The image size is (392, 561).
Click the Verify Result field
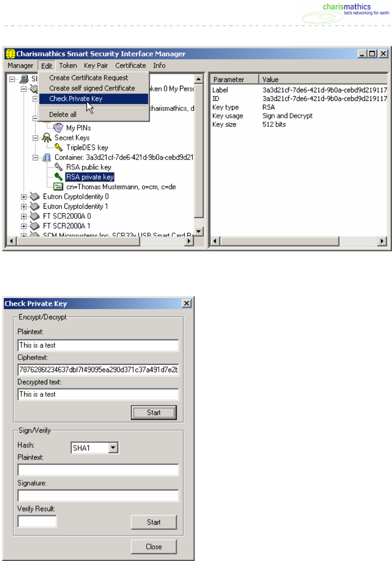point(37,521)
